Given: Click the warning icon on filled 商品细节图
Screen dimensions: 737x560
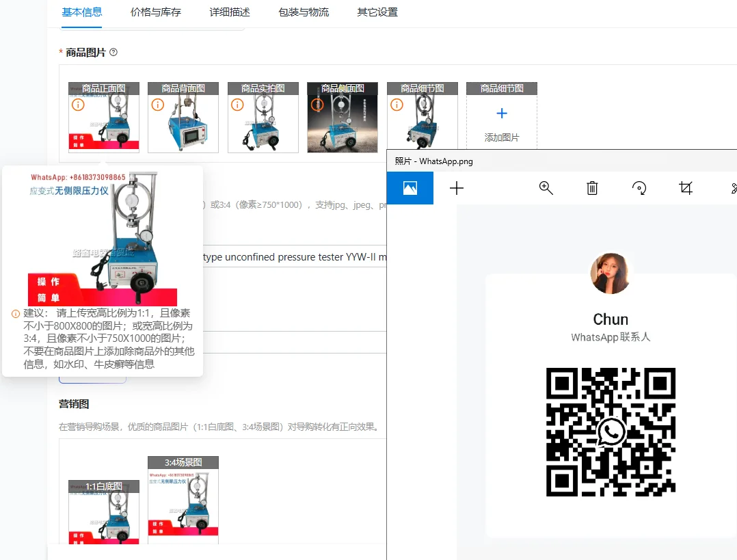Looking at the screenshot, I should (397, 105).
